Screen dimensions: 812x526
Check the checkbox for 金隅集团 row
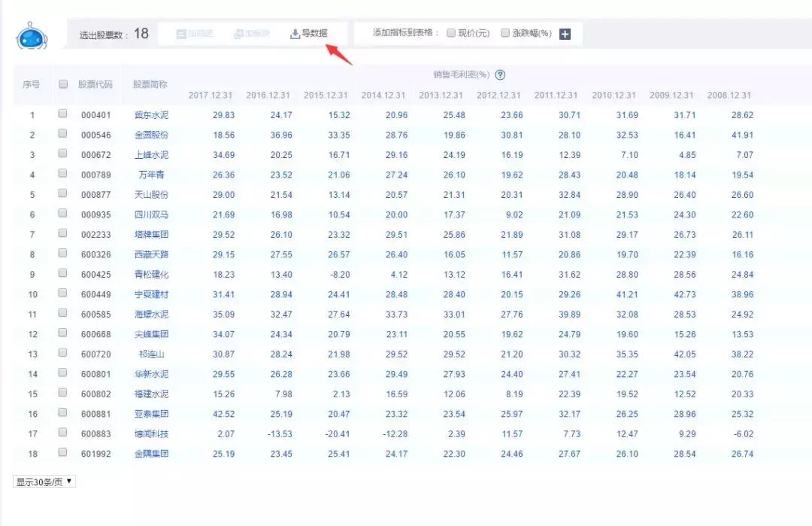pos(63,454)
